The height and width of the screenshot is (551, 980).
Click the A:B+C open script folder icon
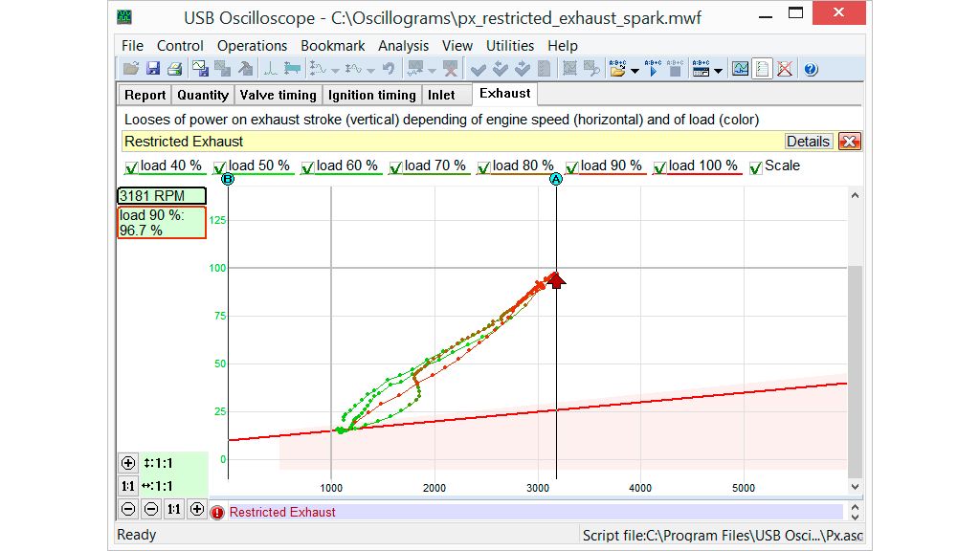tap(617, 69)
